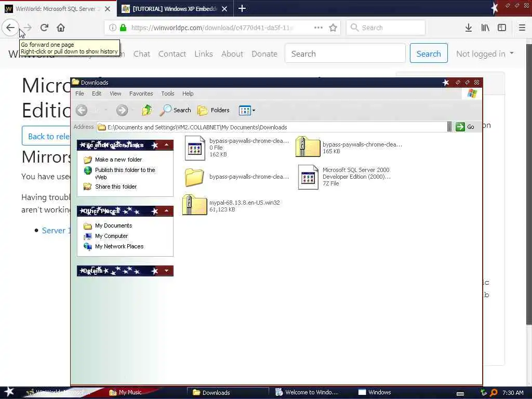This screenshot has width=532, height=399.
Task: Open page actions three-dot menu
Action: coord(318,28)
